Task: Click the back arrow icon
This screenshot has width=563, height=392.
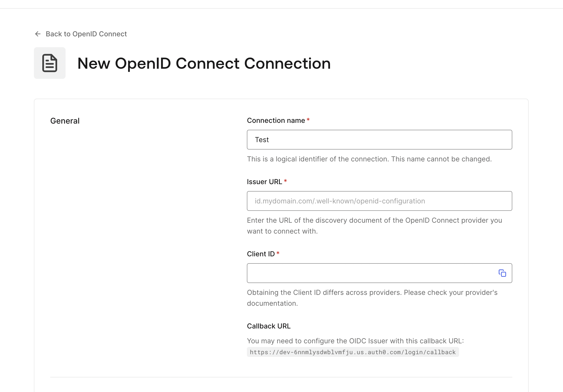Action: point(38,34)
